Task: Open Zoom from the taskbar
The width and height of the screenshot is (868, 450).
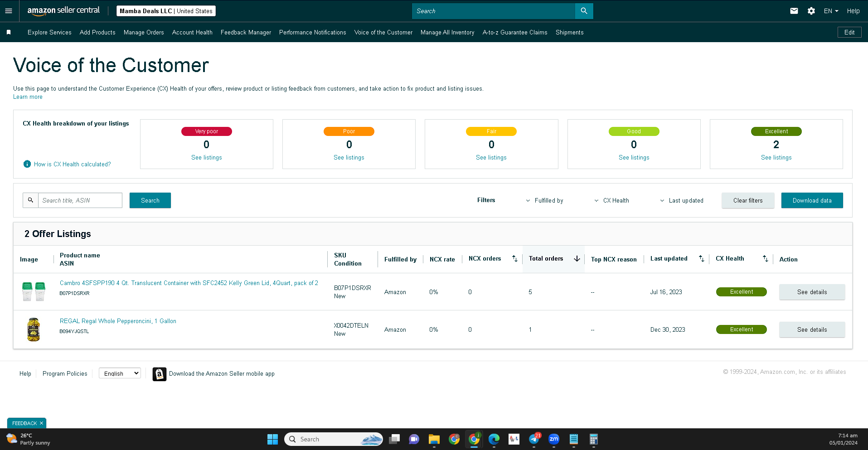Action: [x=554, y=439]
